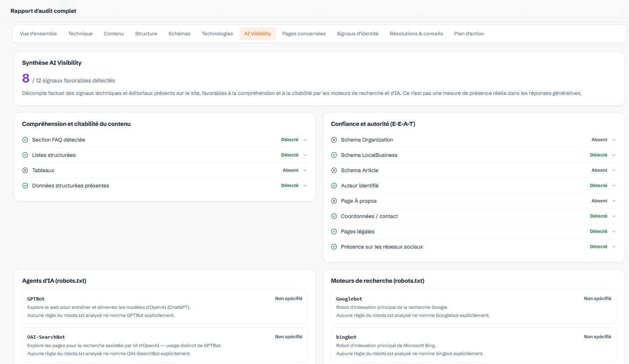Click the cross icon beside Schema Article

click(334, 171)
